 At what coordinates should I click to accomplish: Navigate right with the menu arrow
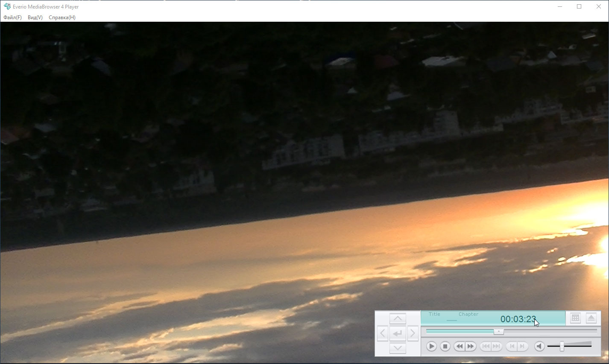point(413,333)
